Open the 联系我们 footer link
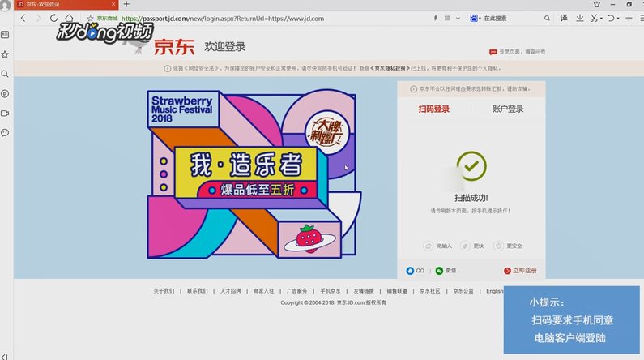This screenshot has width=644, height=360. tap(197, 291)
